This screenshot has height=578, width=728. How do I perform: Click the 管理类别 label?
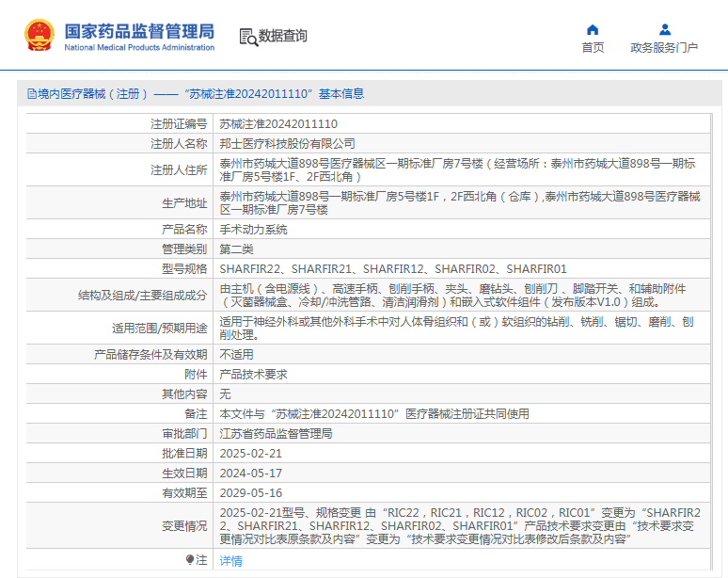point(184,249)
